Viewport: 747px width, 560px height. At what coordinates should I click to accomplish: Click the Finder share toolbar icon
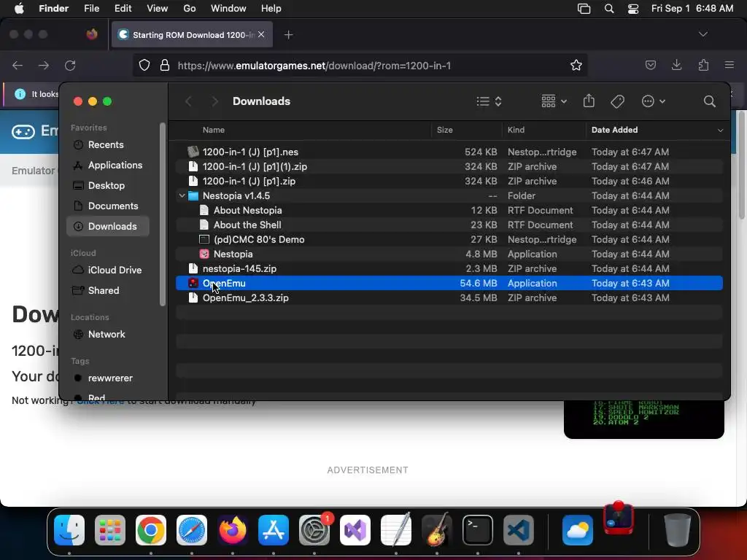589,101
